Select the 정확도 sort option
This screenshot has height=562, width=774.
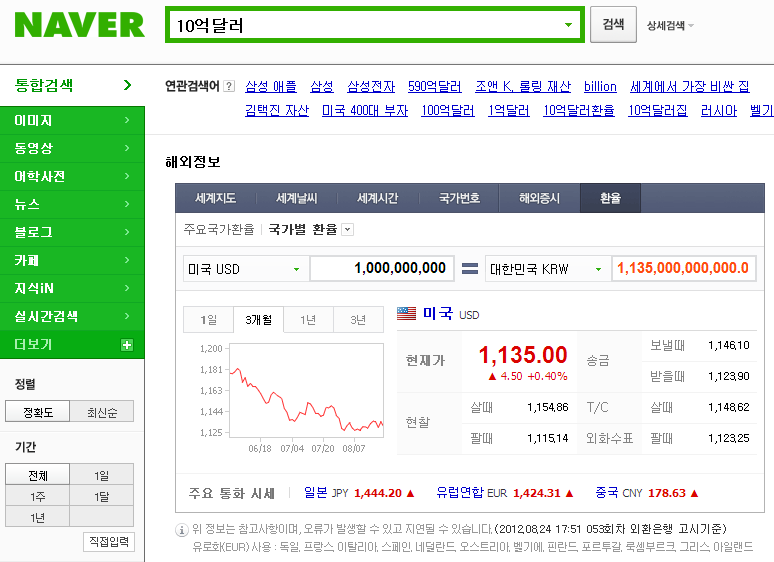tap(37, 412)
